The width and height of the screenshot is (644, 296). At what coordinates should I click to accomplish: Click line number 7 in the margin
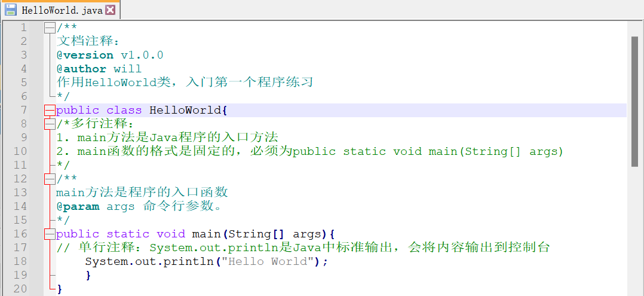(23, 110)
